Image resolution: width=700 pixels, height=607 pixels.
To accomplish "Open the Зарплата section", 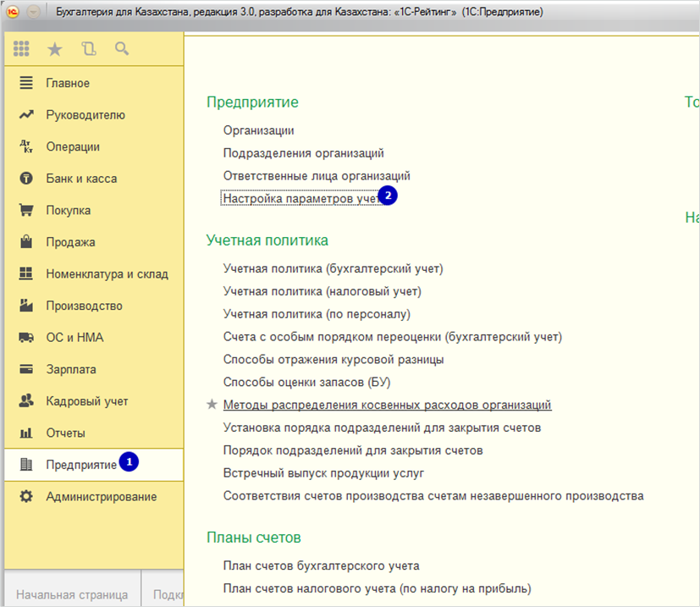I will click(x=71, y=369).
